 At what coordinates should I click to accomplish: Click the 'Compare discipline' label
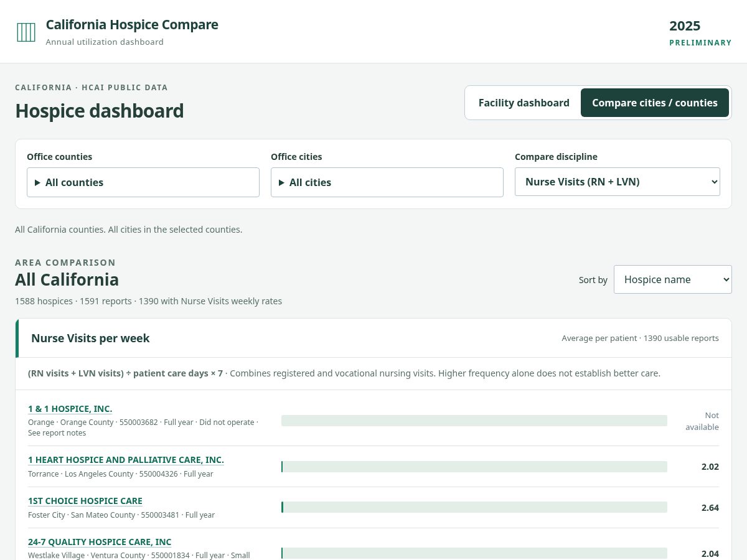(x=556, y=157)
